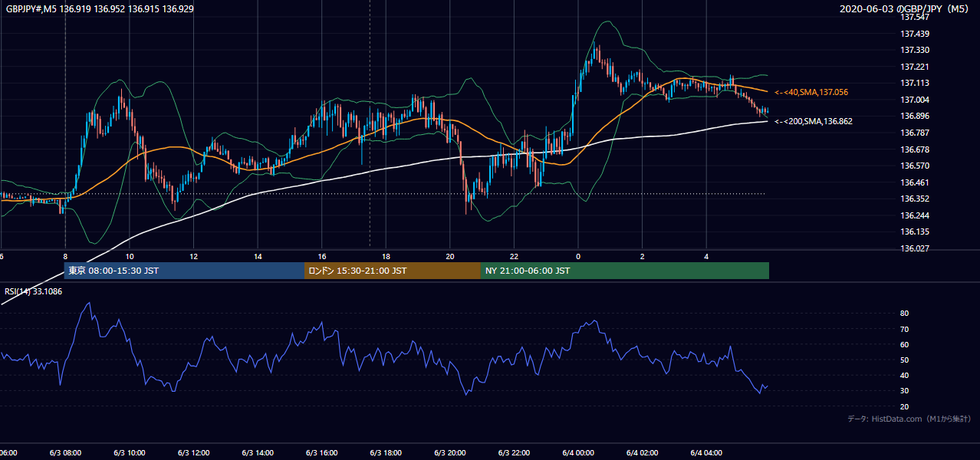Click price axis value 136.896
The image size is (980, 460).
(x=915, y=116)
